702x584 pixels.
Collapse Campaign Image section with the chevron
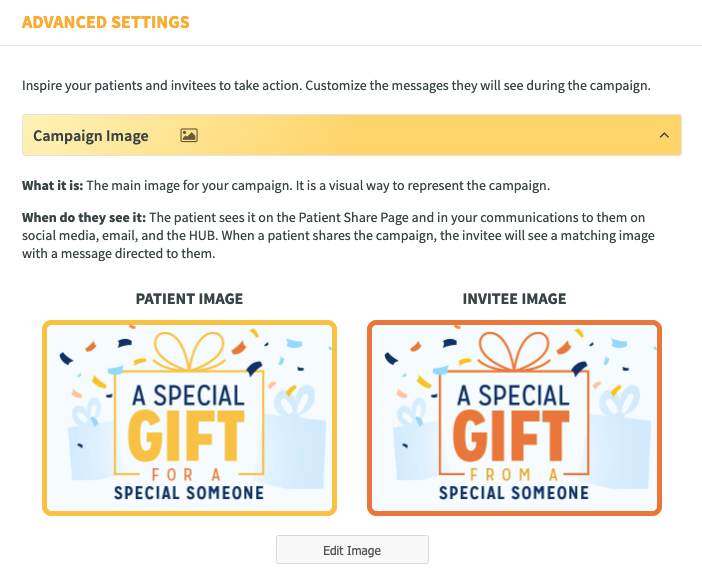click(x=664, y=135)
